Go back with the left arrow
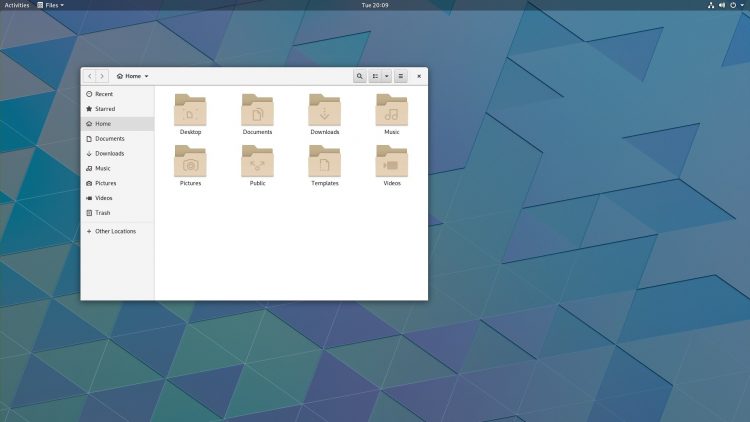 coord(89,76)
